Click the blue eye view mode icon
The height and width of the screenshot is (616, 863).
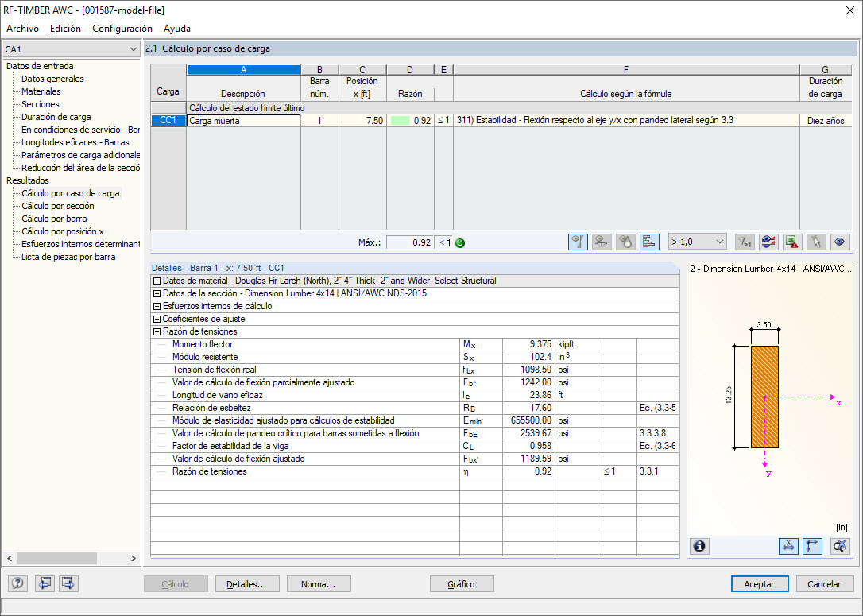tap(840, 242)
